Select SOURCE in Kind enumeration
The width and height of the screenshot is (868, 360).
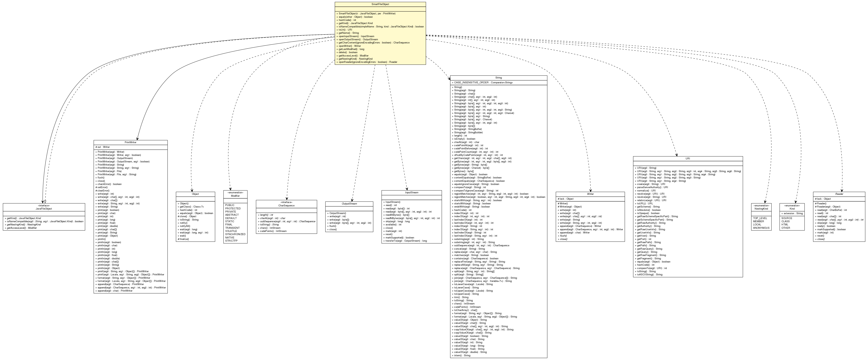[787, 218]
